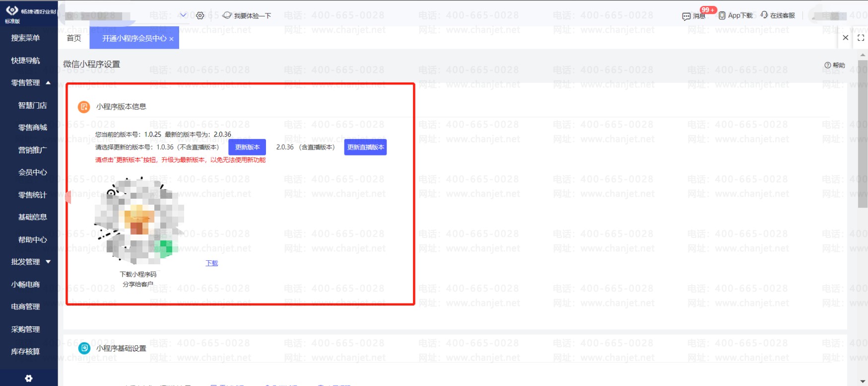The width and height of the screenshot is (868, 386).
Task: Click the 下载 link beside the QR code
Action: click(212, 263)
